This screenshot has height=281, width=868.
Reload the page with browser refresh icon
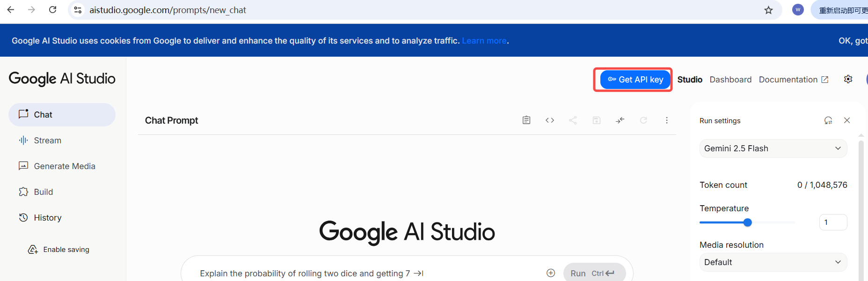(x=53, y=10)
